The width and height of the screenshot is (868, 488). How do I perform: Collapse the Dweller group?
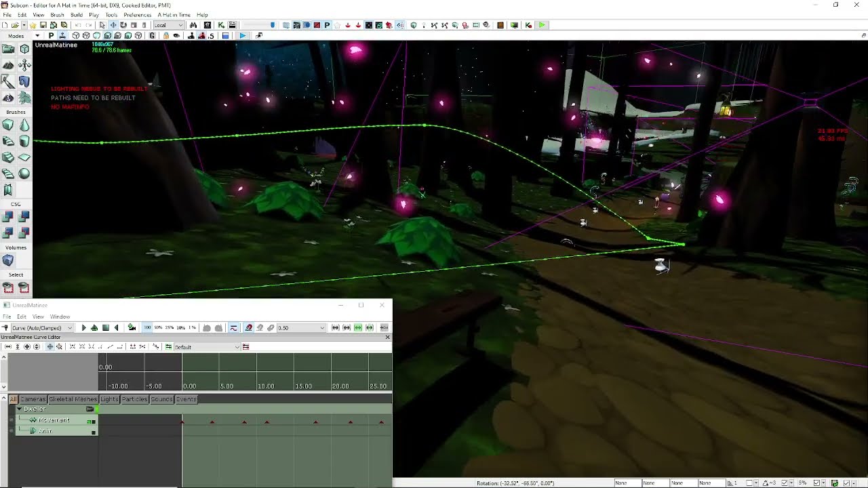19,409
